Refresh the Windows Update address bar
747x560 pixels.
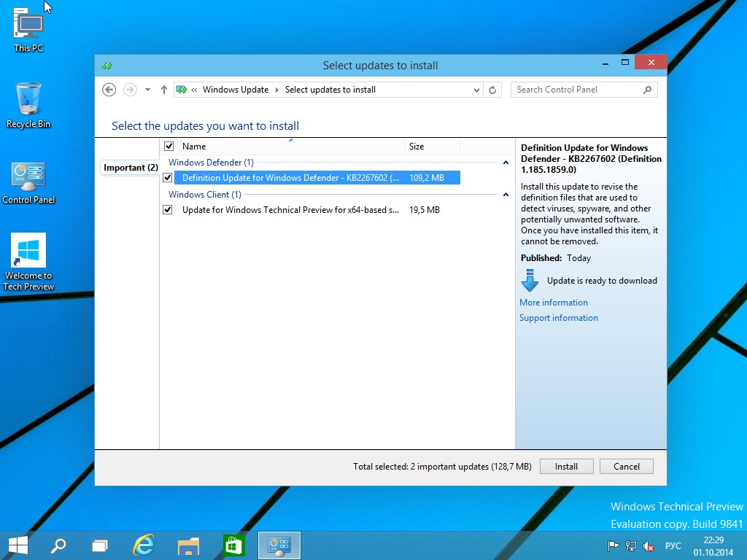tap(492, 90)
